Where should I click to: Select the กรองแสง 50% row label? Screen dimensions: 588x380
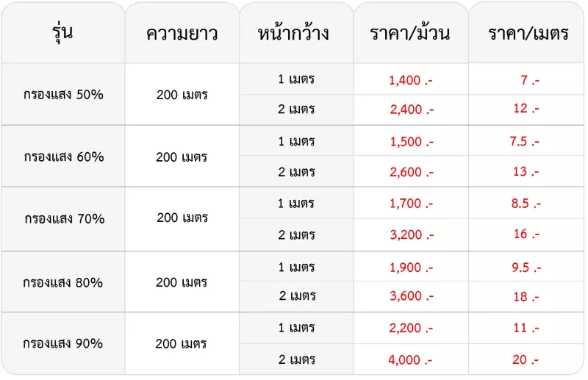63,94
